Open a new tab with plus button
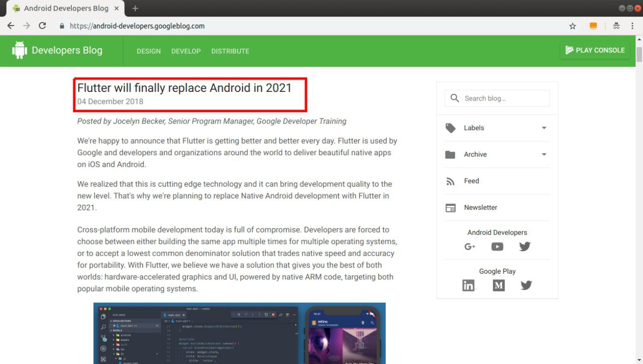 [x=135, y=9]
